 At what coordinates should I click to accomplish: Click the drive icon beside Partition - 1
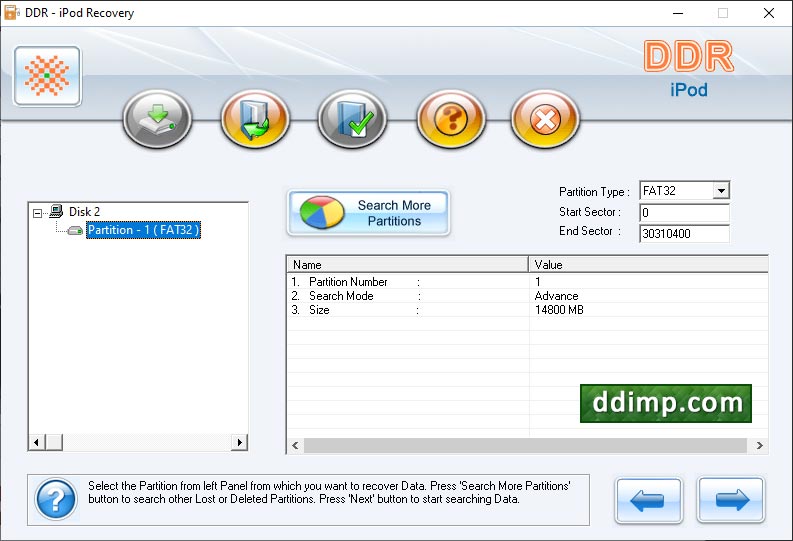75,231
